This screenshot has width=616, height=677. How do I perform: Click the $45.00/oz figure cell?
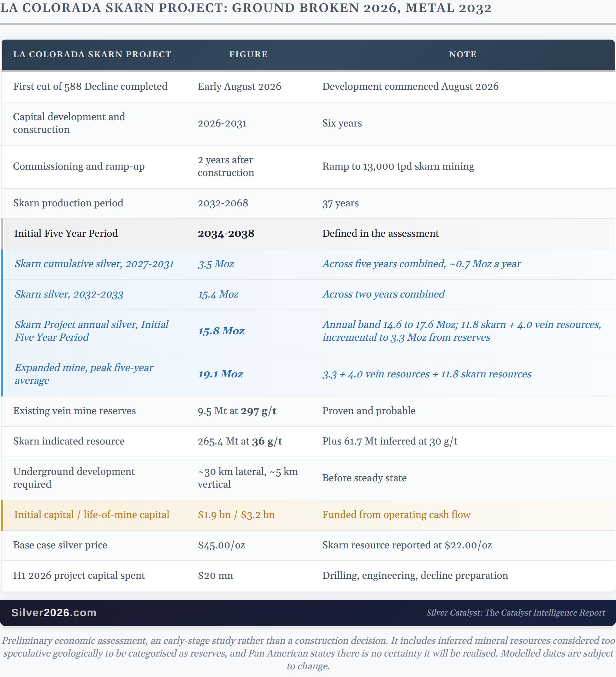(x=221, y=545)
